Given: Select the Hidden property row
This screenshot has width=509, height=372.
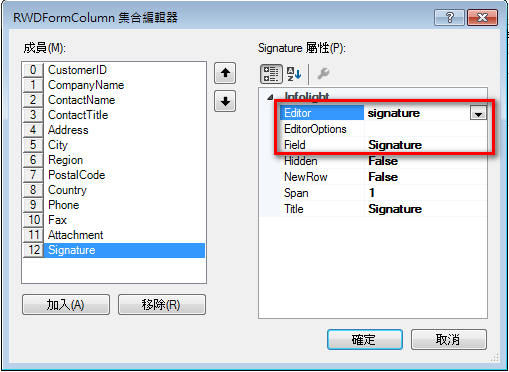Looking at the screenshot, I should pos(383,161).
